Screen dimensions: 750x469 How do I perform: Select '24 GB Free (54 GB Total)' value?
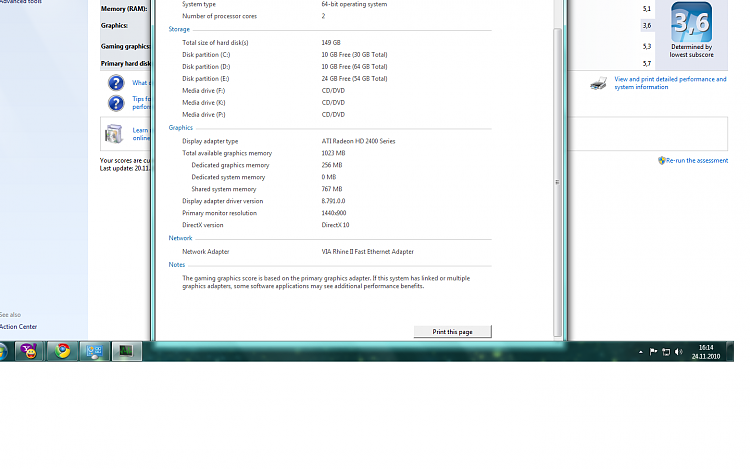[354, 78]
